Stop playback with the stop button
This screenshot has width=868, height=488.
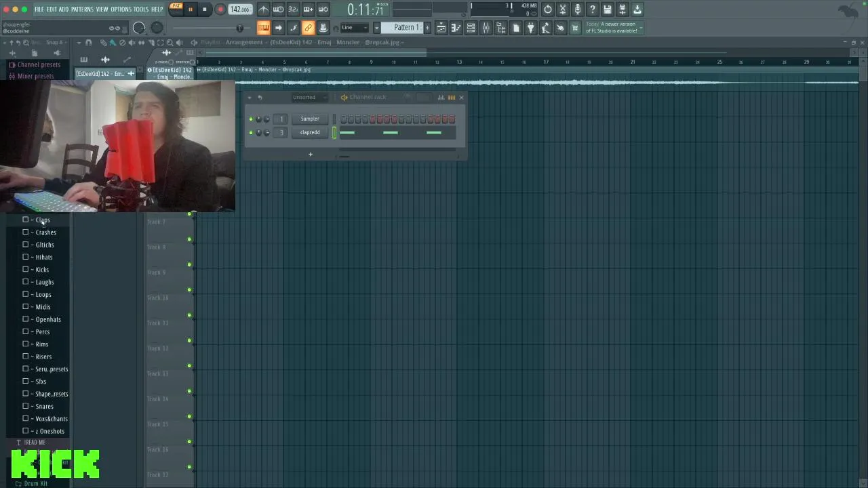pyautogui.click(x=204, y=9)
